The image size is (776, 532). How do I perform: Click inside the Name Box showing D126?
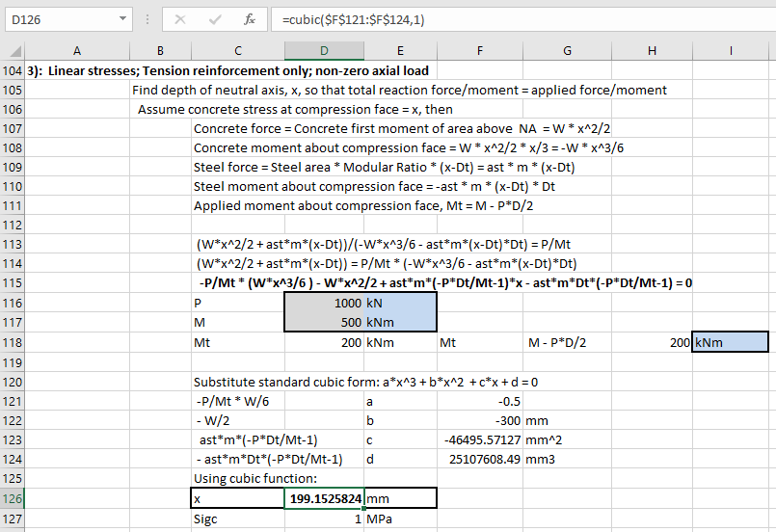tap(58, 19)
